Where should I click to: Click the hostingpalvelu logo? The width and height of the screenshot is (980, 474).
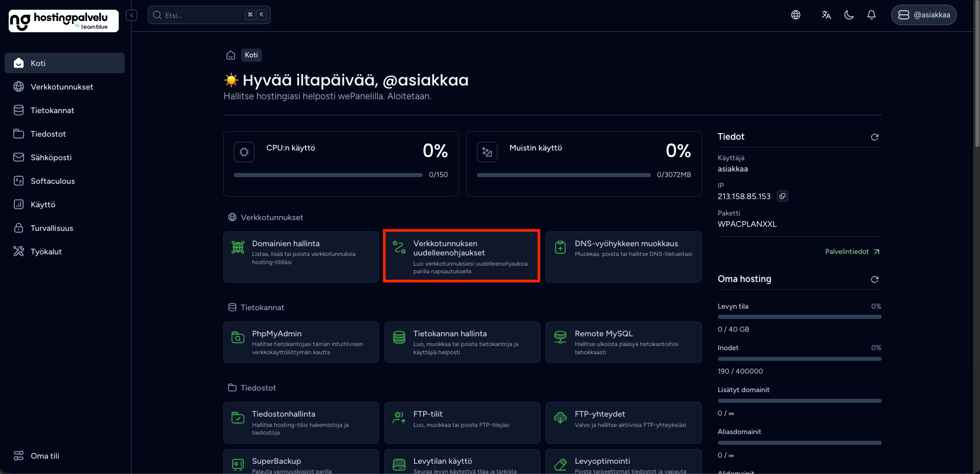(63, 20)
